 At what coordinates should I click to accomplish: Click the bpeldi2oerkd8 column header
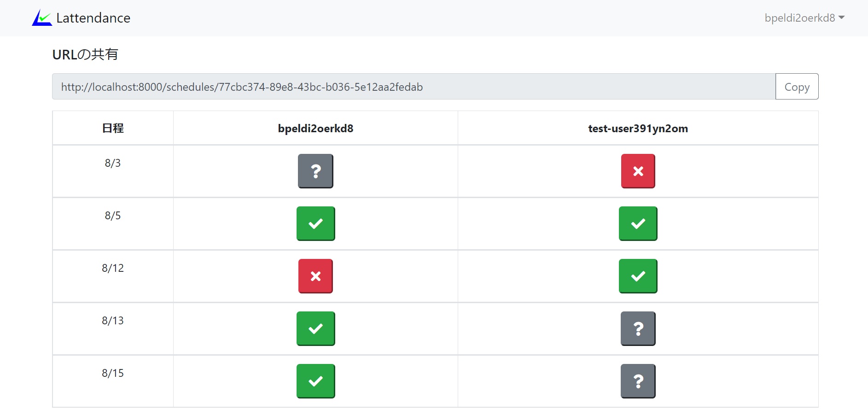click(x=315, y=128)
